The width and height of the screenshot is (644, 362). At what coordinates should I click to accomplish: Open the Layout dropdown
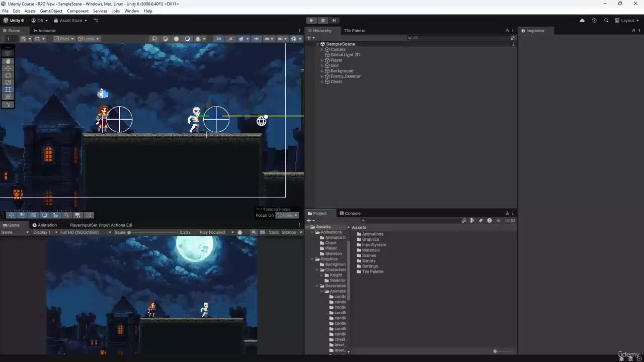[x=626, y=21]
